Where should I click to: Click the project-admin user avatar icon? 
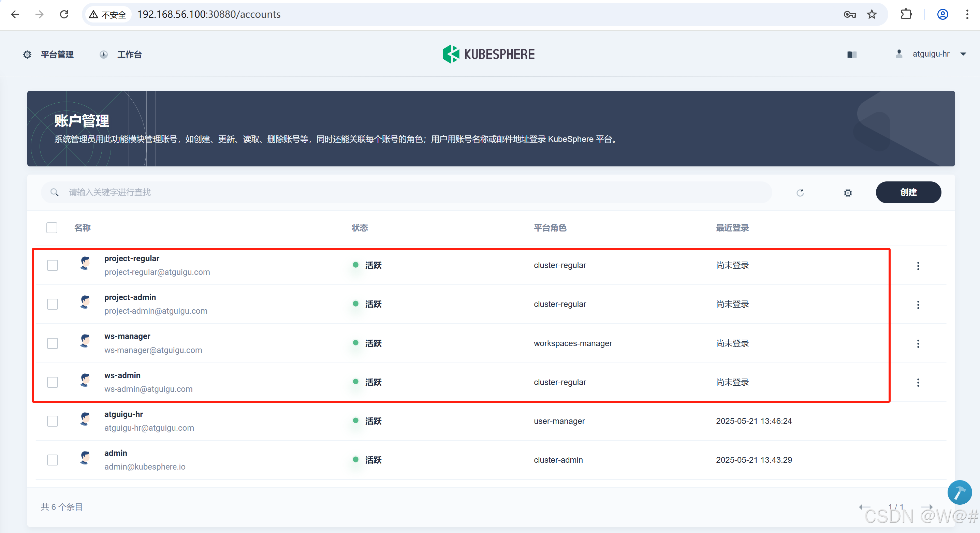85,302
